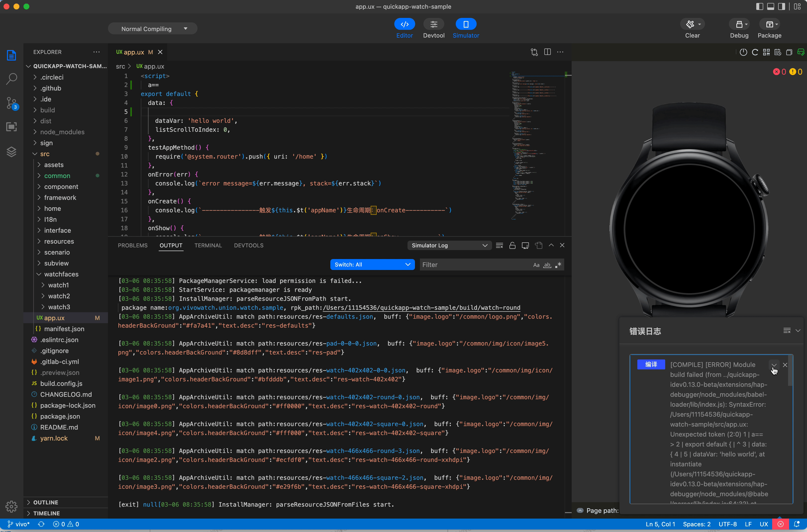Switch to TERMINAL tab
The width and height of the screenshot is (807, 532).
(208, 245)
